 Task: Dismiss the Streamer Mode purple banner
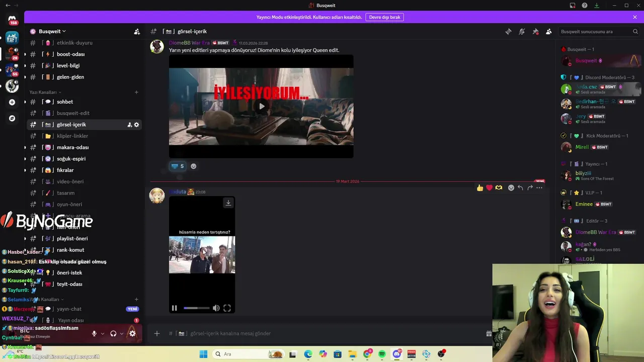click(x=635, y=17)
